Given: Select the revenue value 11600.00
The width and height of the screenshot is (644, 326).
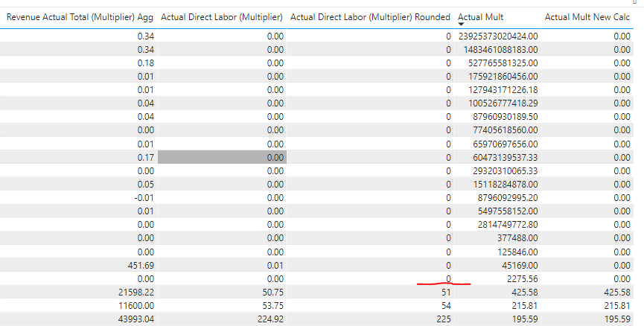Looking at the screenshot, I should [x=136, y=306].
